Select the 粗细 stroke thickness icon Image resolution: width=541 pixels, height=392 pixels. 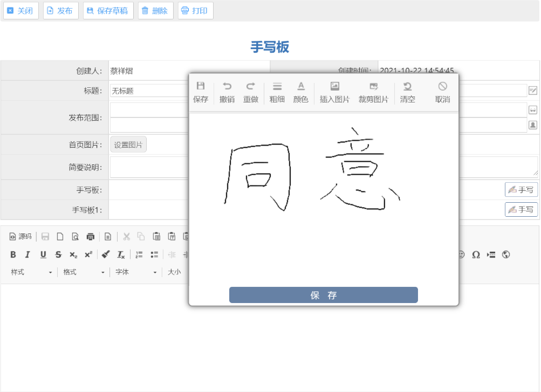point(277,92)
